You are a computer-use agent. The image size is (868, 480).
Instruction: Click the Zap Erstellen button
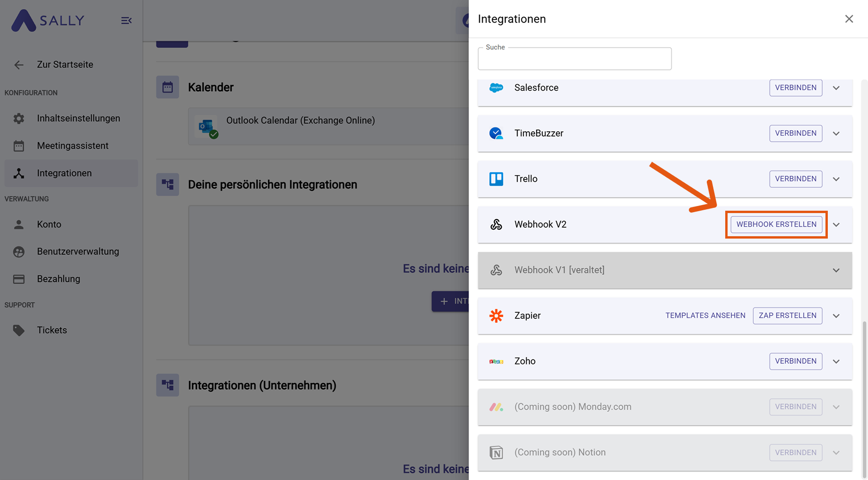point(787,316)
